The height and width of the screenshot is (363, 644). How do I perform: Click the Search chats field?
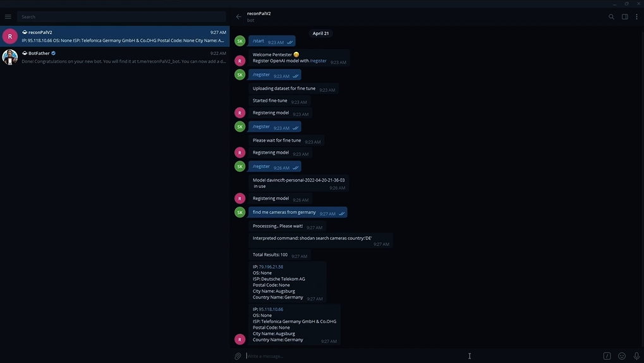(x=121, y=17)
